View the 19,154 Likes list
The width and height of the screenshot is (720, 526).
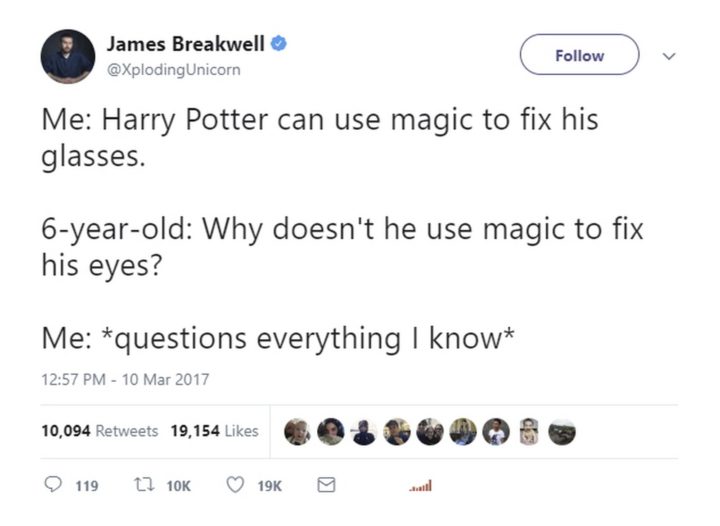tap(214, 431)
